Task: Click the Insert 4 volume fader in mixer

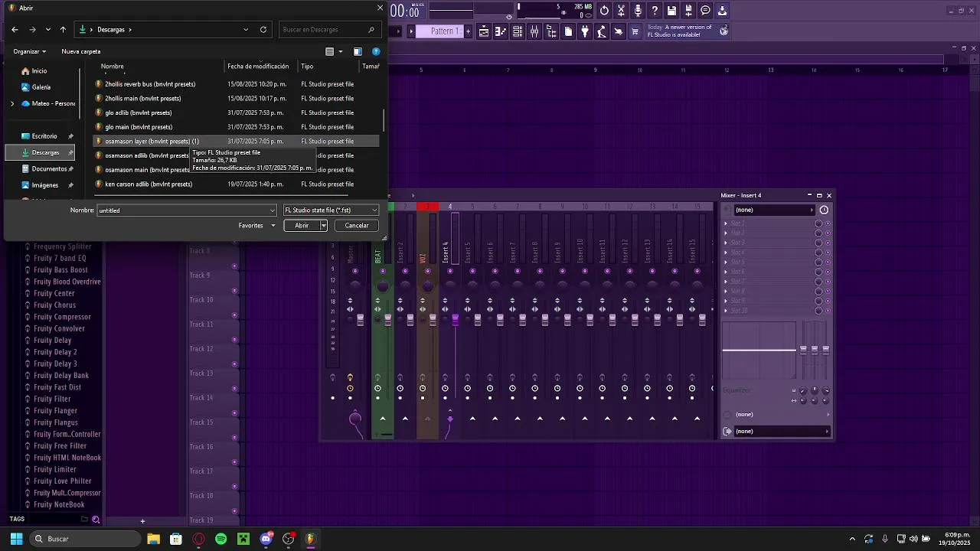Action: tap(455, 318)
